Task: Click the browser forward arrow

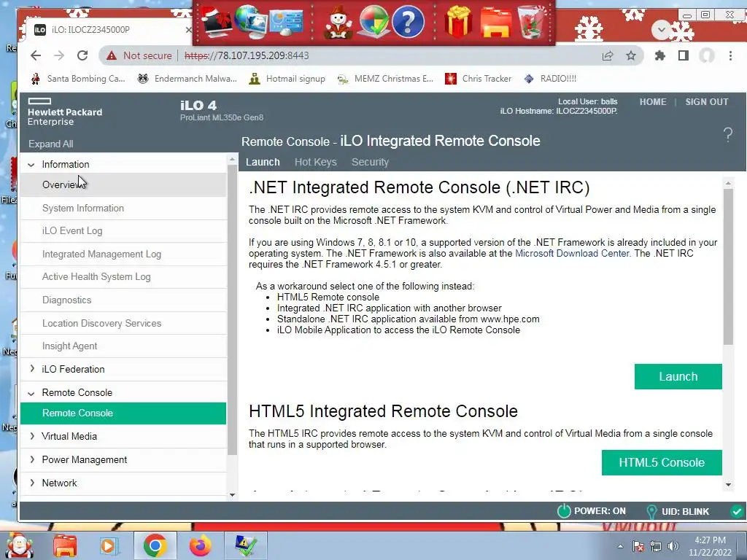Action: [x=59, y=55]
